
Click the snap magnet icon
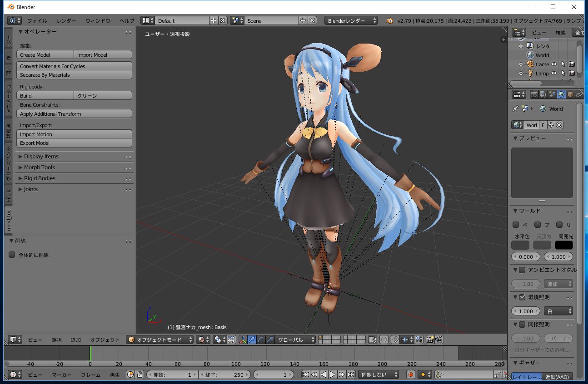click(x=395, y=340)
